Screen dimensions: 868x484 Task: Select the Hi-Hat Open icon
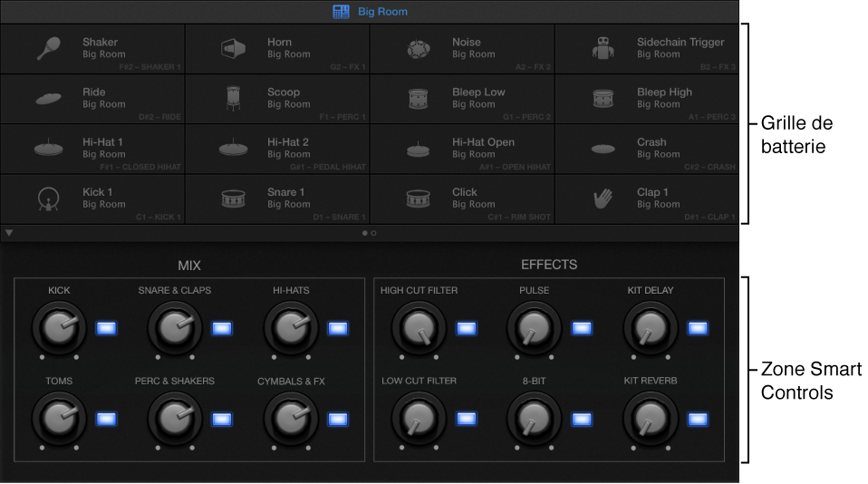[418, 149]
